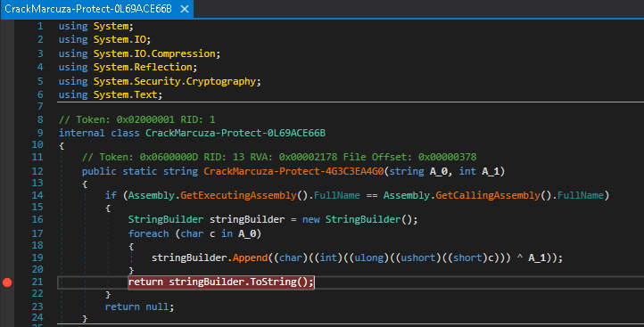The height and width of the screenshot is (327, 644).
Task: Click GetExecutingAssembly method call
Action: [x=238, y=195]
